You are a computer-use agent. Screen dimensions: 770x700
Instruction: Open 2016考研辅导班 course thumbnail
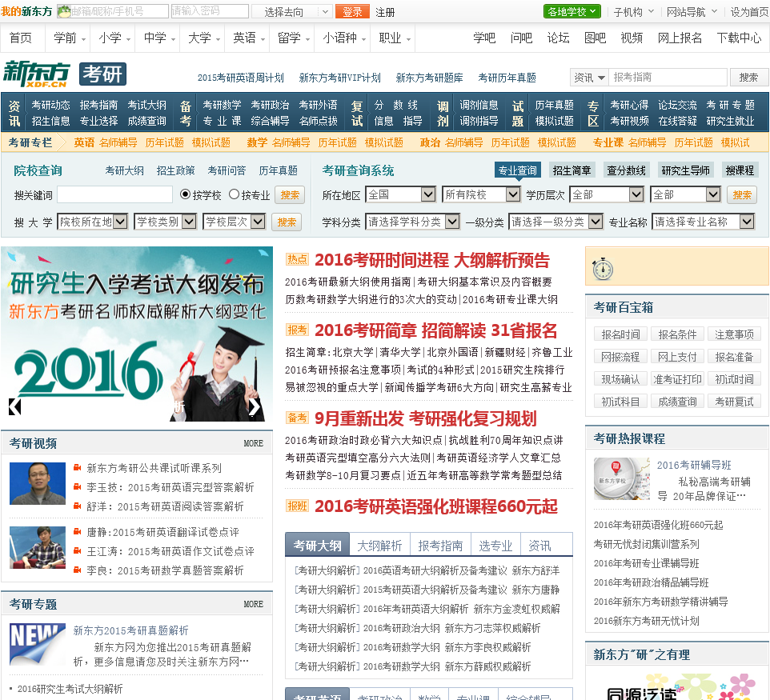click(x=622, y=478)
